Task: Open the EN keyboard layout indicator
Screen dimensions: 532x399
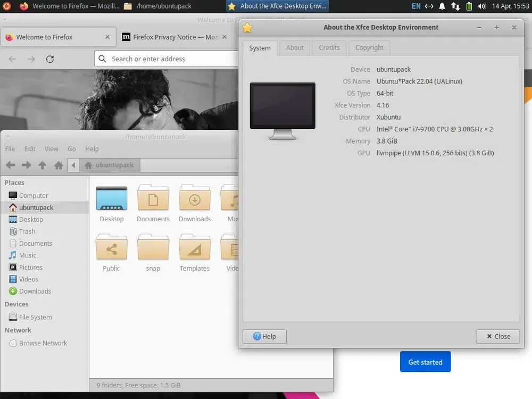Action: [415, 6]
